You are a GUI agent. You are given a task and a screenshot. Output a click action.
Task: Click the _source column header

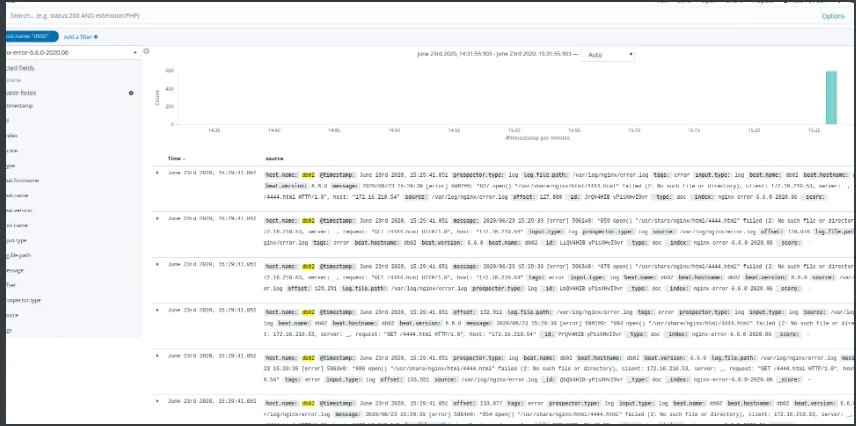[274, 159]
